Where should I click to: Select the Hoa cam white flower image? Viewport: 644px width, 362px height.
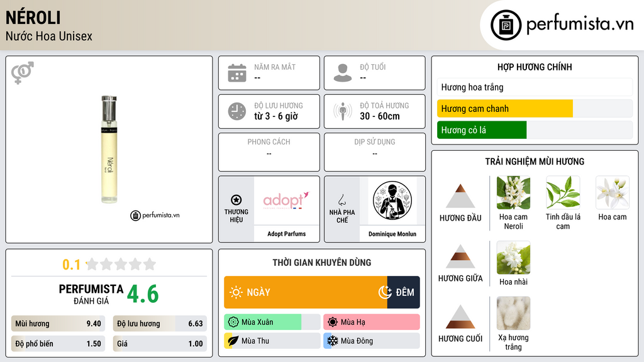pyautogui.click(x=613, y=193)
